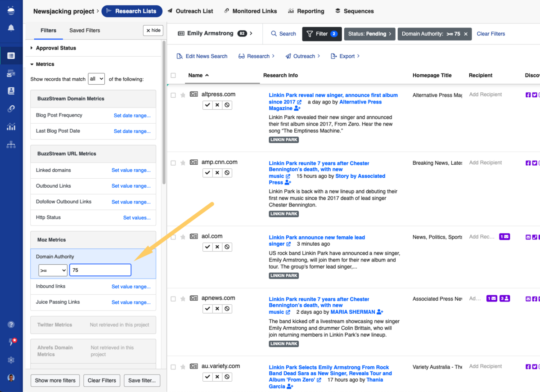Star the altpress.com row

click(183, 95)
